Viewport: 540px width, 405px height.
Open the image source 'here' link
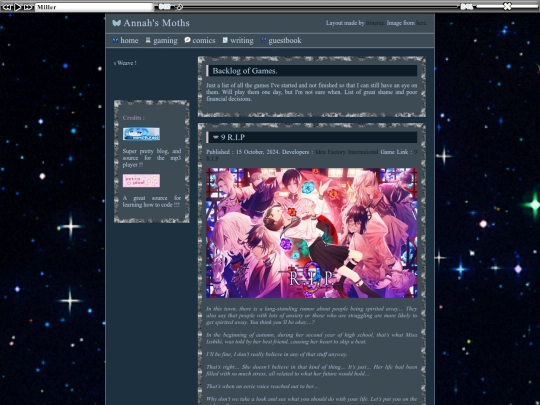(421, 23)
